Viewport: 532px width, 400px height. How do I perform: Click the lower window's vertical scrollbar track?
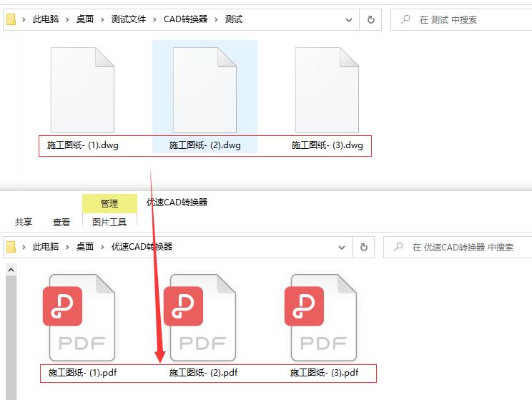point(11,338)
